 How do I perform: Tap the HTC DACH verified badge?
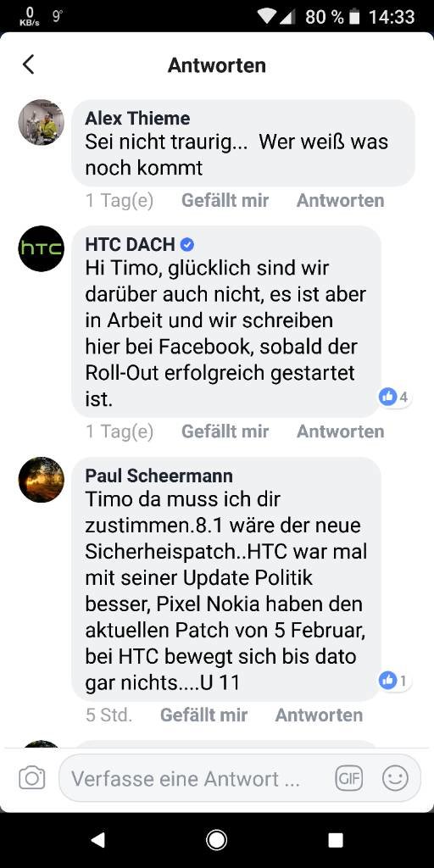coord(187,244)
